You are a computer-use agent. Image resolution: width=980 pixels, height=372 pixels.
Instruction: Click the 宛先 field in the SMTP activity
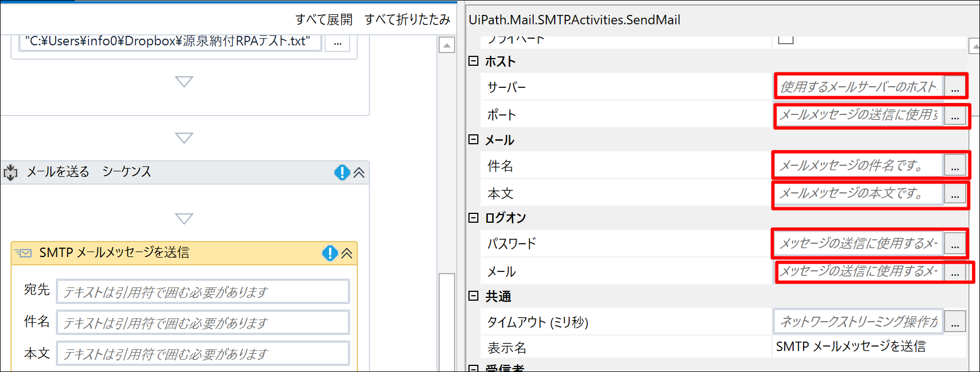coord(203,291)
